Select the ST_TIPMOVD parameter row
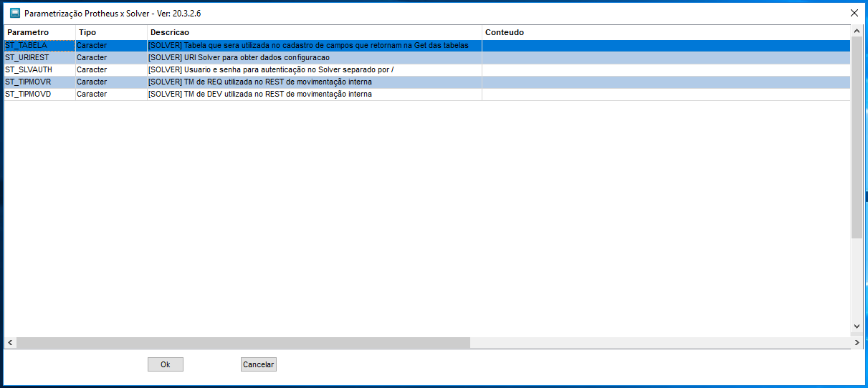 [x=427, y=94]
